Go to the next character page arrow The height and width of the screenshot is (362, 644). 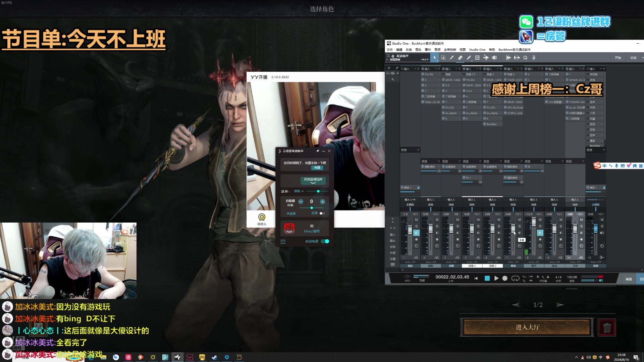point(560,305)
